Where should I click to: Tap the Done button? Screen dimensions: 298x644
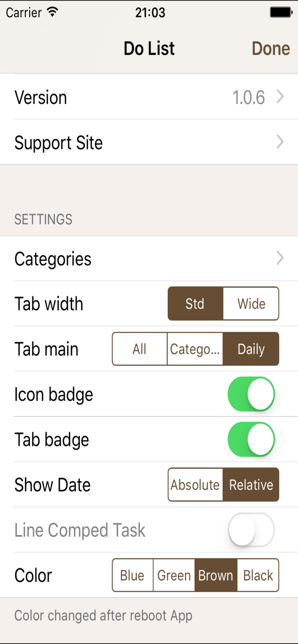coord(270,48)
